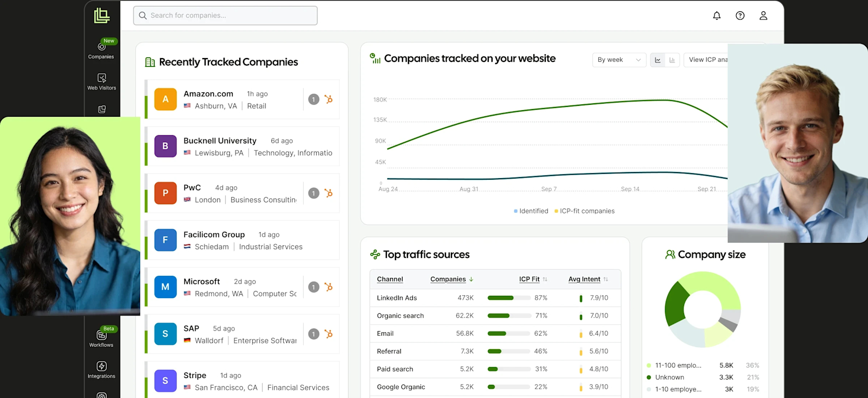Open the Stripe avatar tile
868x398 pixels.
click(165, 381)
